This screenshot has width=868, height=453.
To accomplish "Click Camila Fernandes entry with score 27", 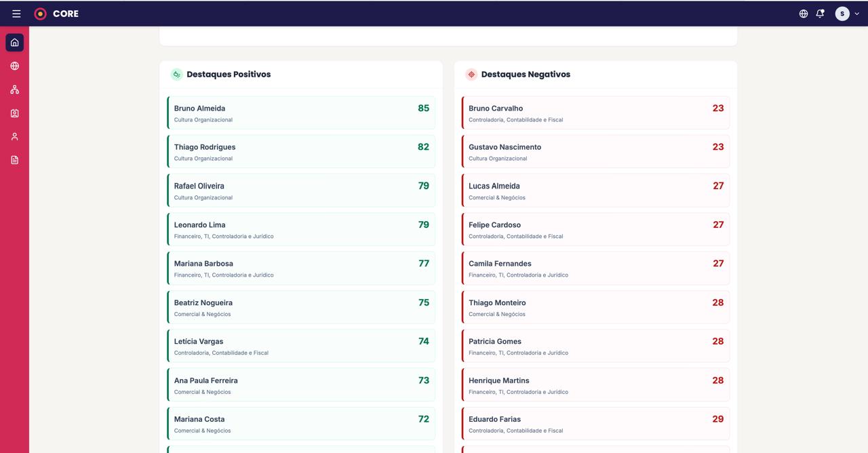I will [x=595, y=268].
